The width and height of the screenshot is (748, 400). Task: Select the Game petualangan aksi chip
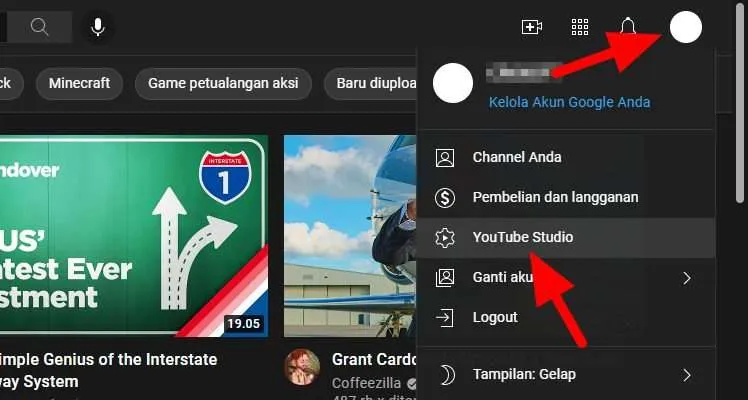(x=223, y=83)
